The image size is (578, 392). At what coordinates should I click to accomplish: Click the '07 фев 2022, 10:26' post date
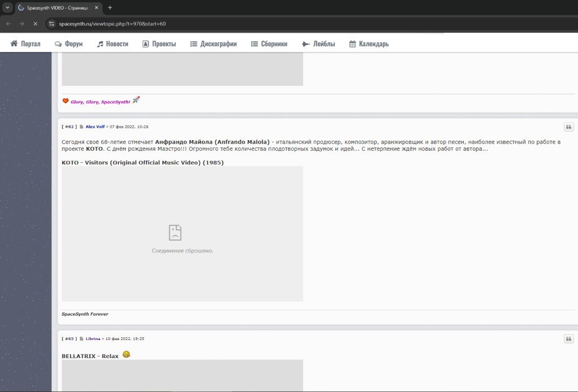pos(129,127)
